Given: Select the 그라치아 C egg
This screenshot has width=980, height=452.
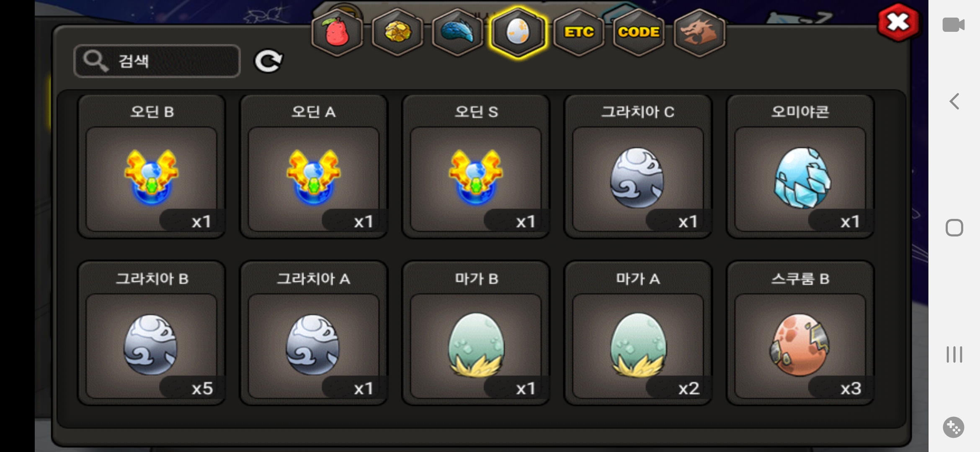Looking at the screenshot, I should [638, 167].
